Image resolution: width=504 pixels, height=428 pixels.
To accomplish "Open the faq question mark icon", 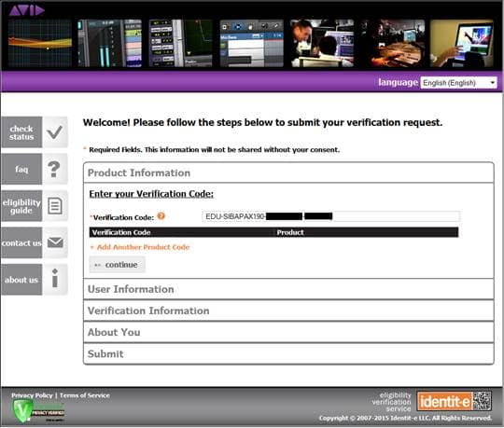I will pos(55,169).
